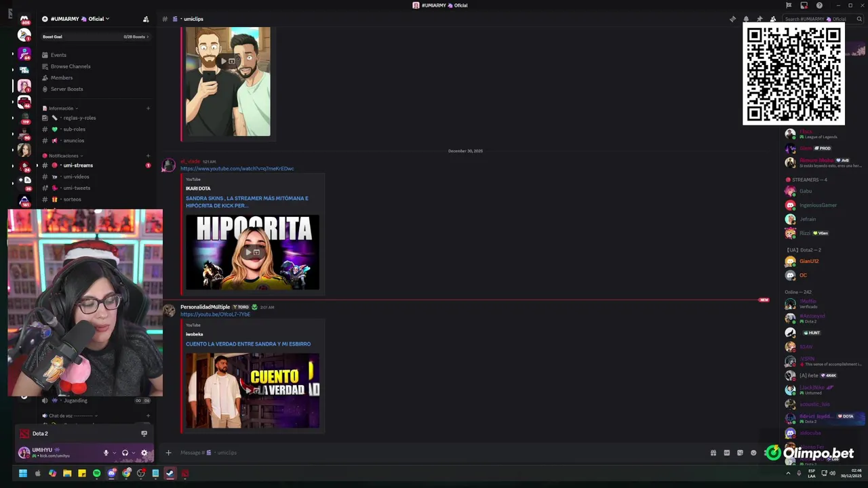The image size is (868, 488).
Task: Open Browse Channels
Action: pos(71,66)
